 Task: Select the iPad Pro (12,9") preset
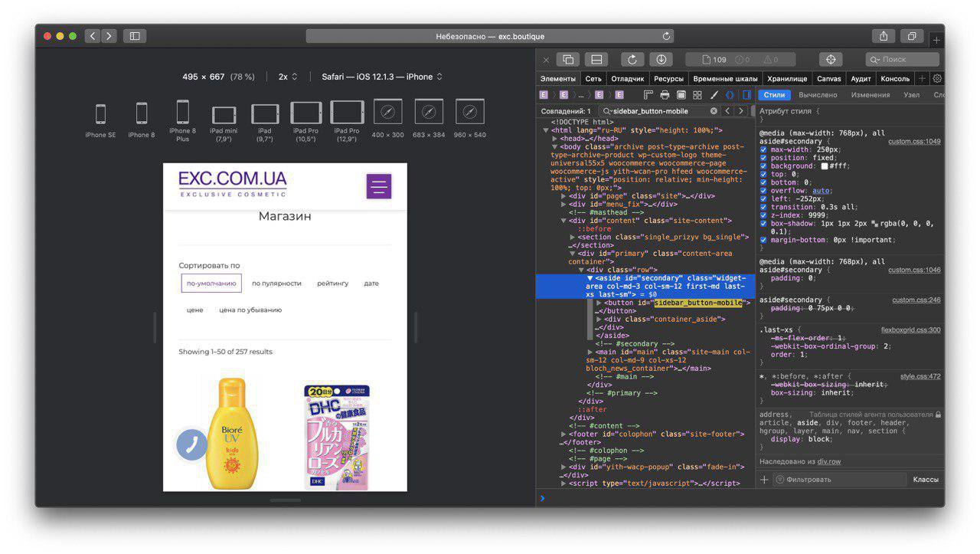point(347,121)
